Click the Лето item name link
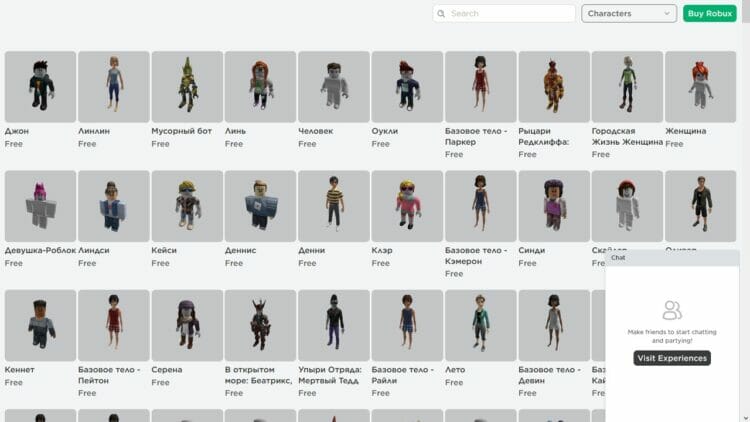Screen dimensions: 750x422 coord(455,370)
